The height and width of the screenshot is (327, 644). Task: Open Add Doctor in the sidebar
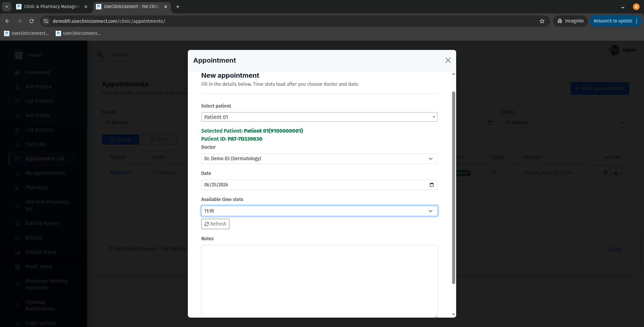(x=38, y=116)
